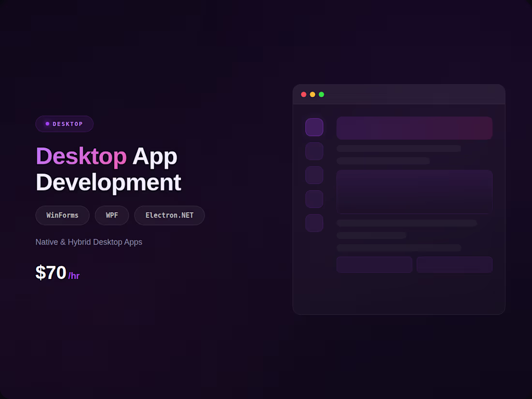532x399 pixels.
Task: Open the wide header bar at the mockup top
Action: pos(414,128)
